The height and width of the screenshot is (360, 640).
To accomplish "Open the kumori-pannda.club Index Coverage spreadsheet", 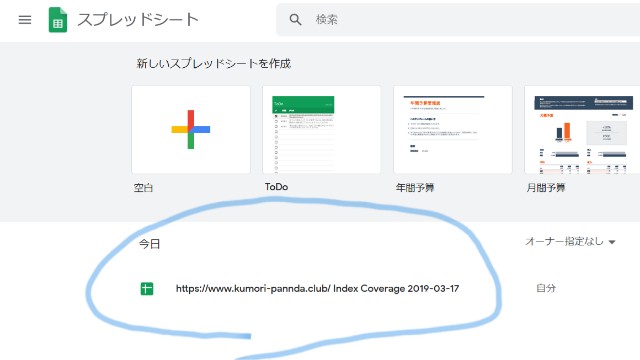I will tap(317, 289).
